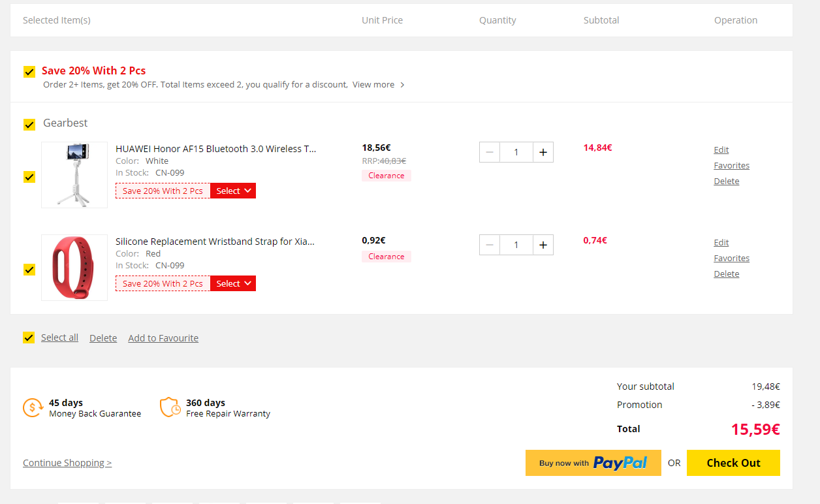
Task: Increase quantity of HUAWEI Honor AF15
Action: [543, 152]
